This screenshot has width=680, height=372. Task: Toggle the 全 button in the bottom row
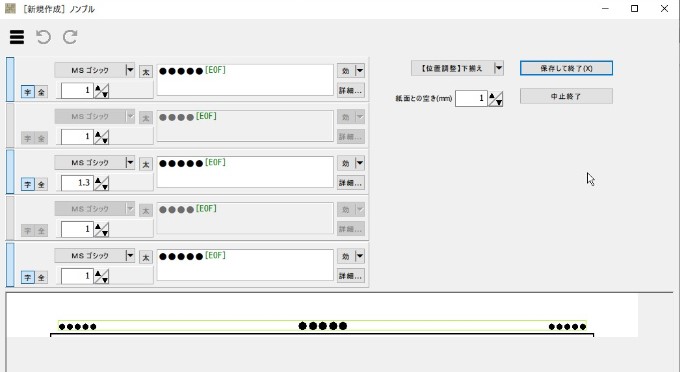(x=41, y=277)
